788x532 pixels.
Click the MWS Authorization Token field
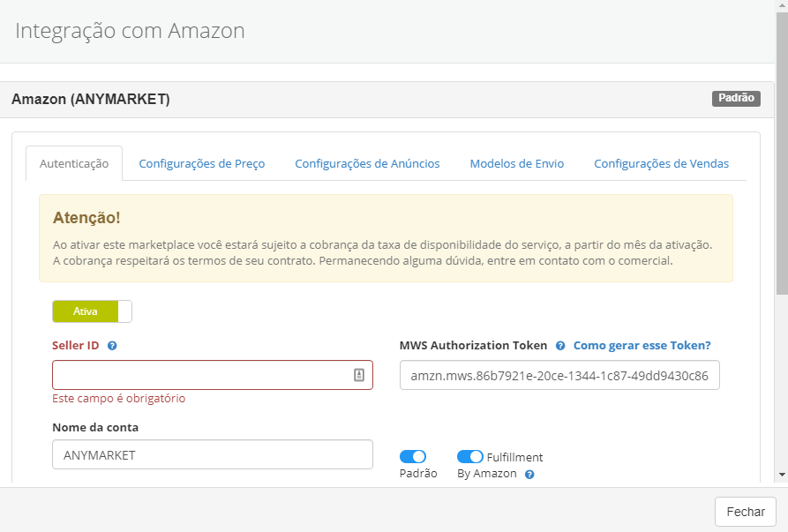click(x=559, y=375)
